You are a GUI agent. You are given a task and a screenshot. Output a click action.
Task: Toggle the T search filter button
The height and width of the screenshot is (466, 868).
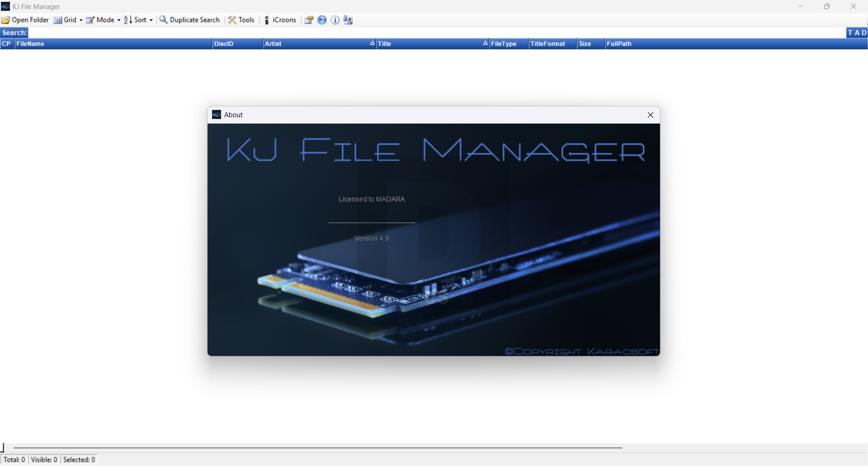tap(850, 33)
